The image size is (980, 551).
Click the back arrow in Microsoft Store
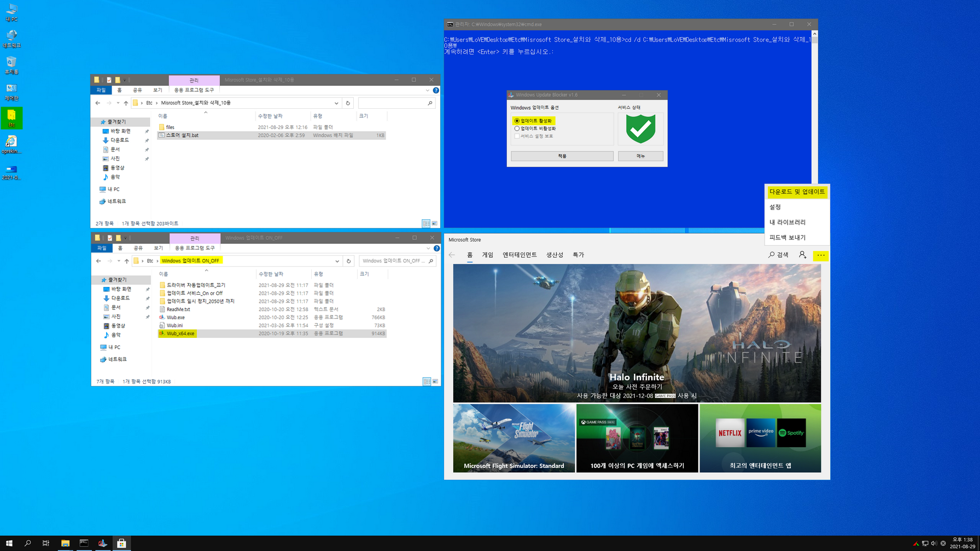(x=452, y=255)
